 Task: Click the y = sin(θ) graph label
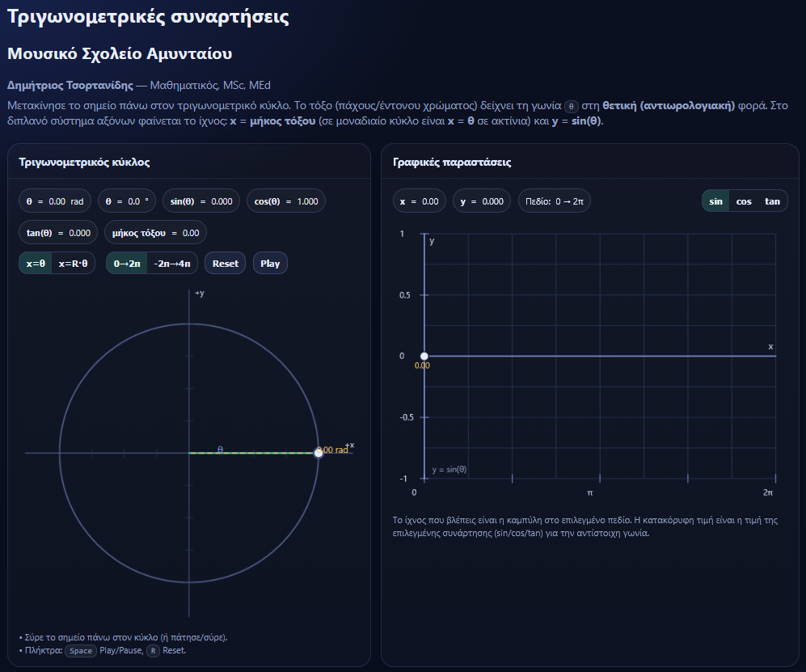pos(449,469)
